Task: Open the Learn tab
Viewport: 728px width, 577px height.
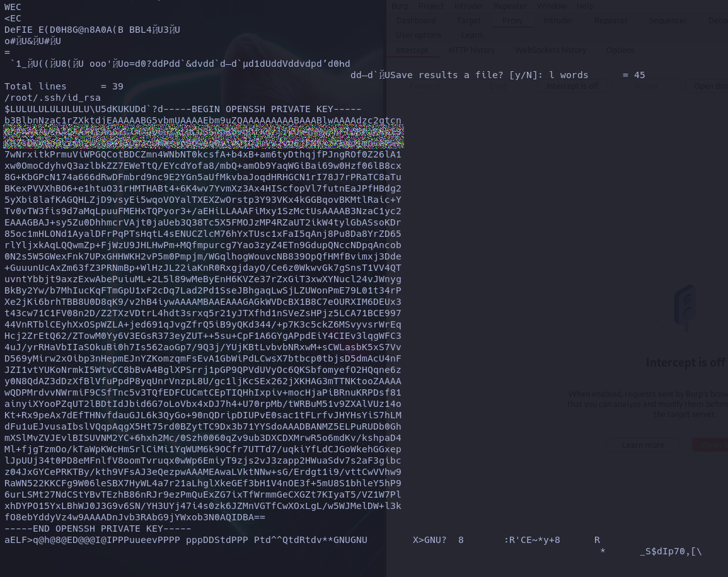Action: point(471,35)
